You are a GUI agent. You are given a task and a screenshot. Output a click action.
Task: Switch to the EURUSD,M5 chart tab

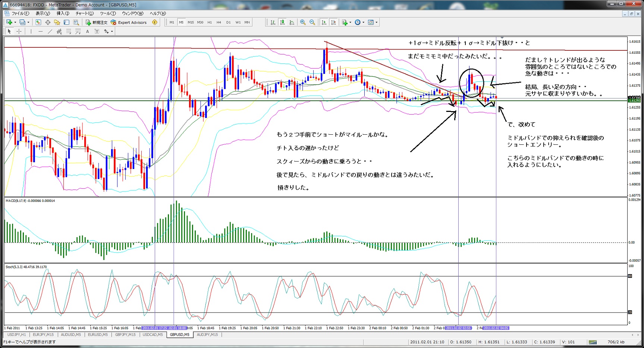click(x=98, y=335)
